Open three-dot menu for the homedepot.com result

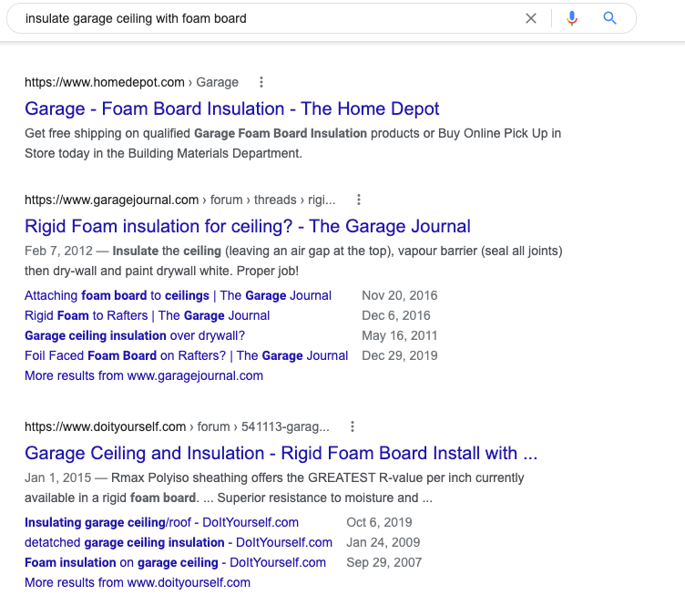point(261,82)
